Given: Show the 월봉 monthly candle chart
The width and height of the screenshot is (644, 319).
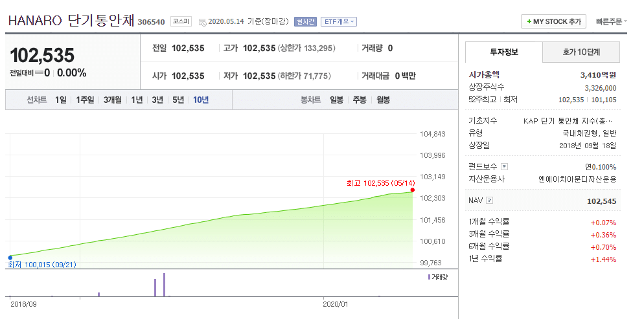Looking at the screenshot, I should 383,100.
